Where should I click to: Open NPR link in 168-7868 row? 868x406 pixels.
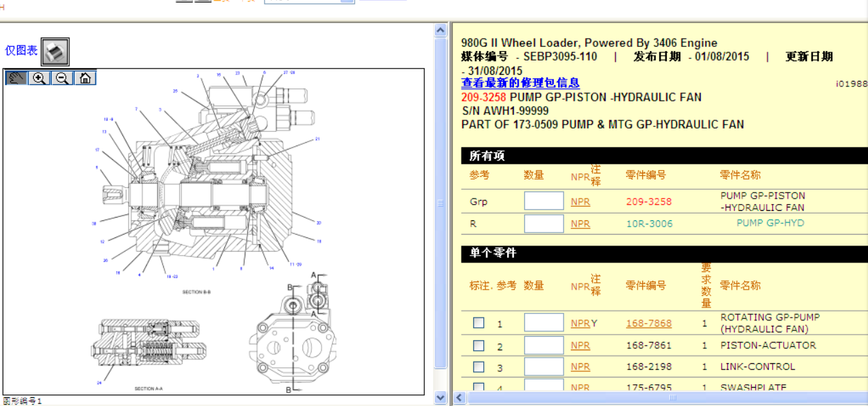click(x=580, y=324)
